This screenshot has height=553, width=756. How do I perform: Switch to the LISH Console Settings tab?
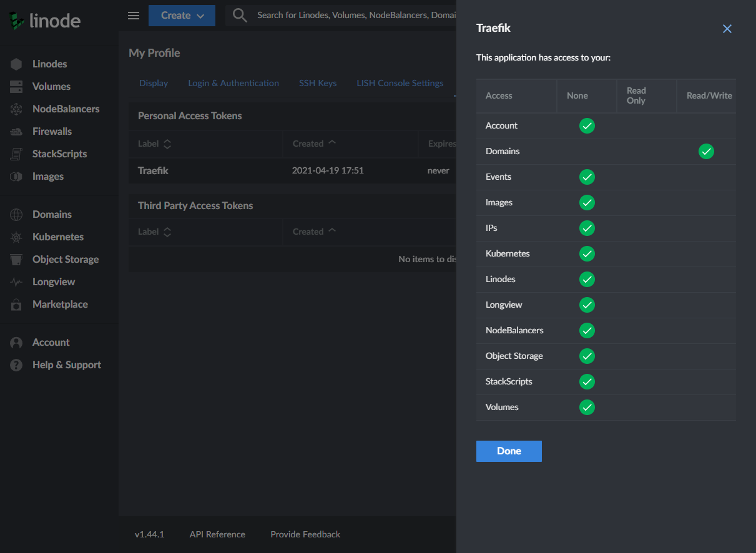click(400, 83)
